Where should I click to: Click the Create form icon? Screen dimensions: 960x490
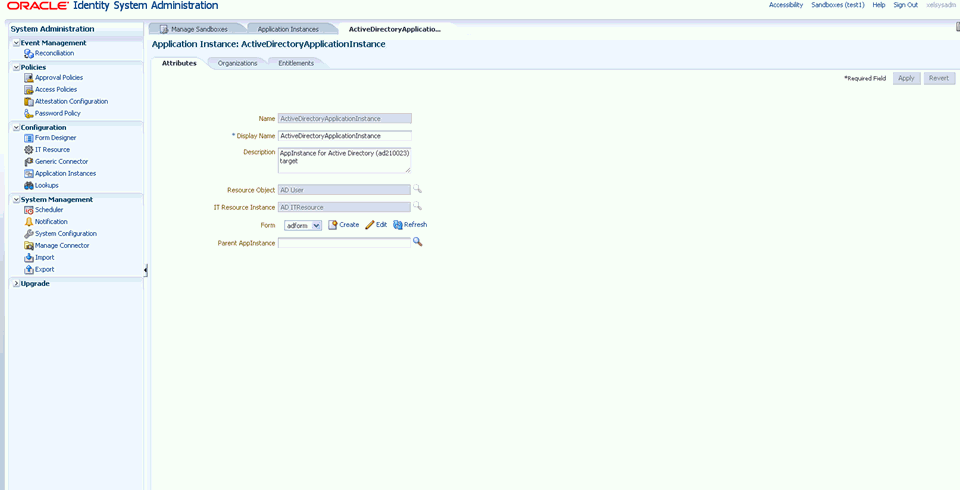click(x=333, y=225)
